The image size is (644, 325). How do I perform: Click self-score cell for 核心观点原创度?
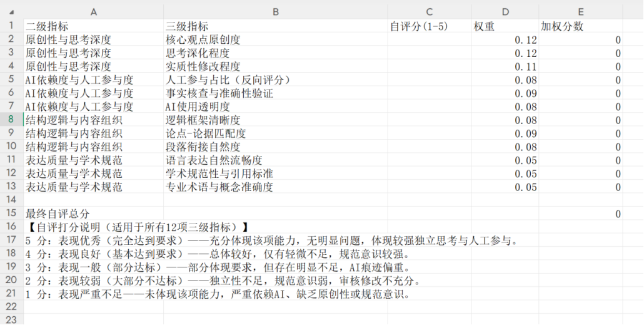click(x=430, y=40)
